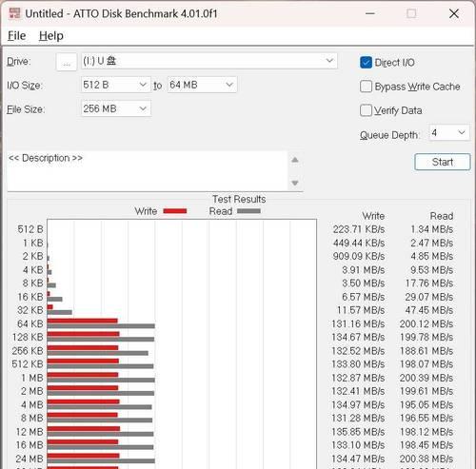
Task: Enable the Verify Data checkbox
Action: pos(366,110)
